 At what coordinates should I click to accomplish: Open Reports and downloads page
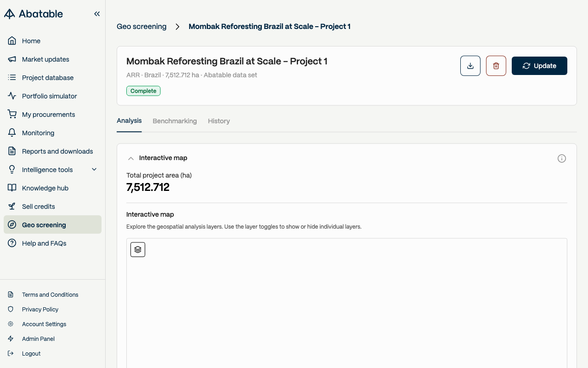pyautogui.click(x=52, y=151)
